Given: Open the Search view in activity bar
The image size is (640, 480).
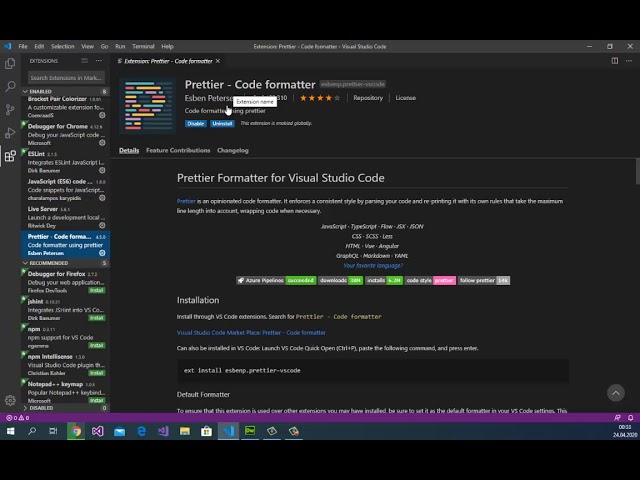Looking at the screenshot, I should pos(10,86).
